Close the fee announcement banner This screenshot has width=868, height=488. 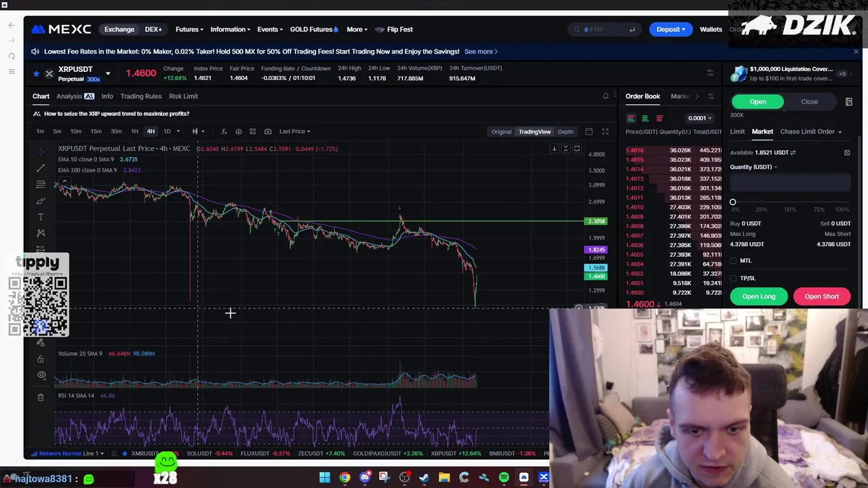click(856, 52)
